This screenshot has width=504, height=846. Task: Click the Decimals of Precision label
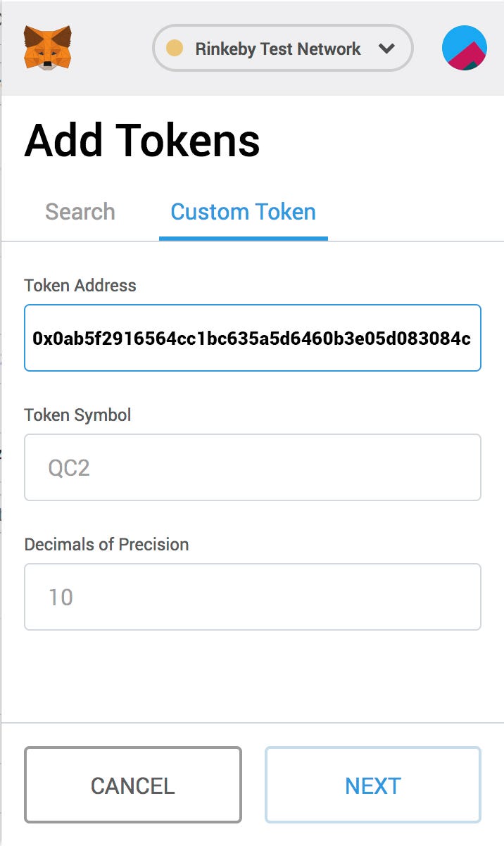click(106, 544)
